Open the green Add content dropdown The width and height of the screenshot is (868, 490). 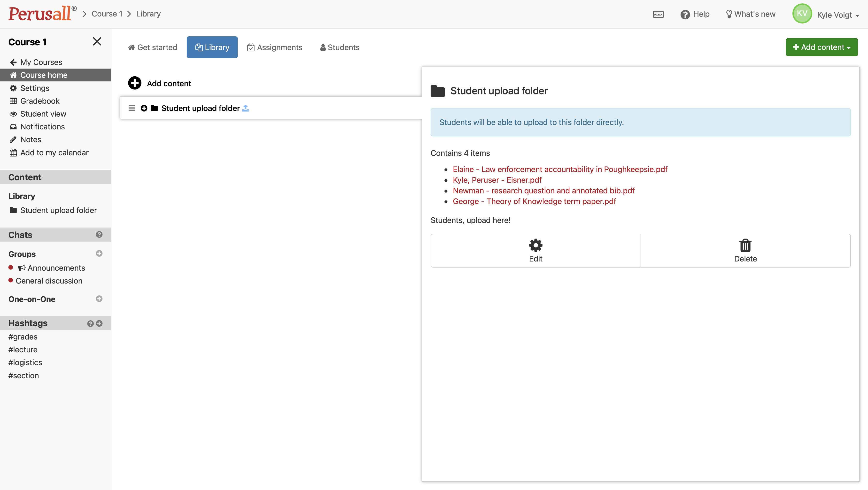[821, 47]
